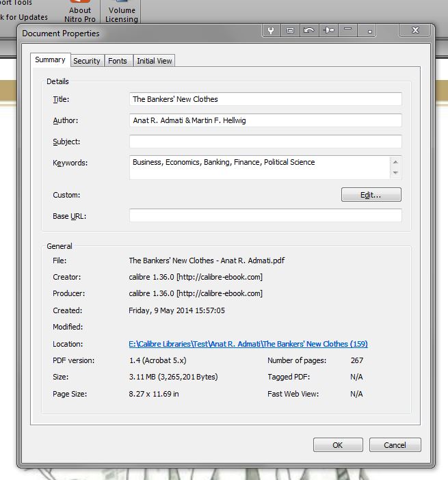Switch to the Fonts tab

(118, 61)
